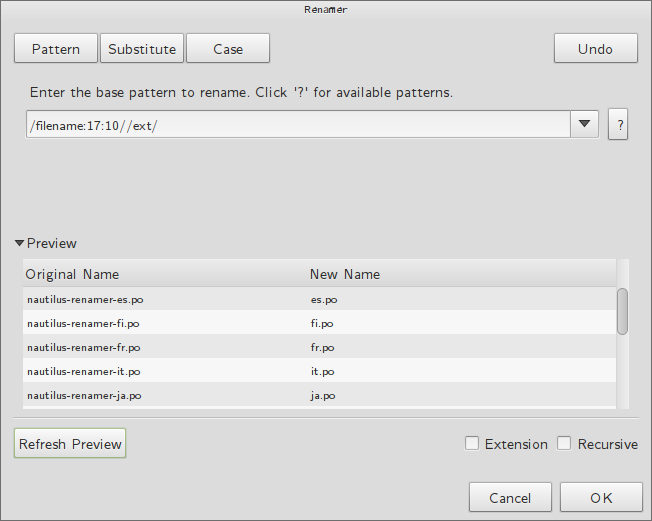Click the Undo button
Viewport: 652px width, 521px height.
click(x=595, y=49)
